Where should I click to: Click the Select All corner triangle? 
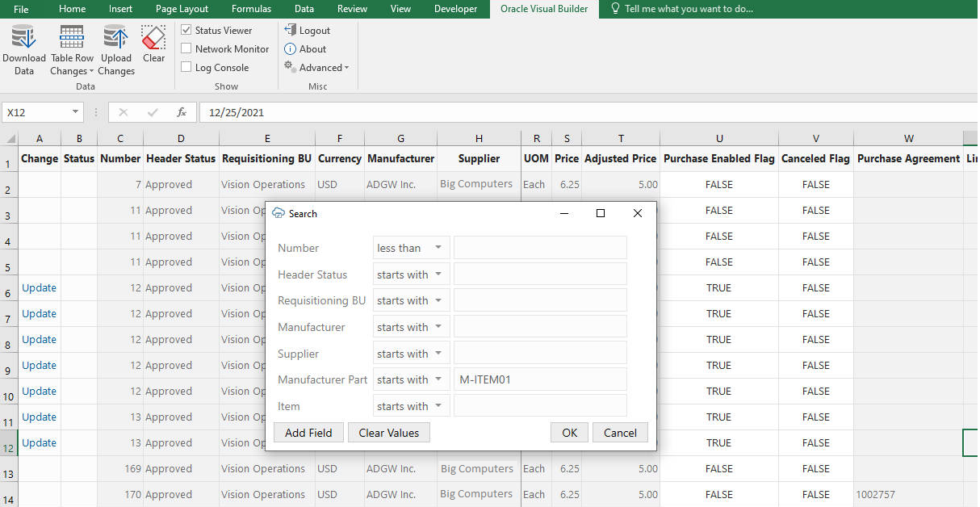9,138
